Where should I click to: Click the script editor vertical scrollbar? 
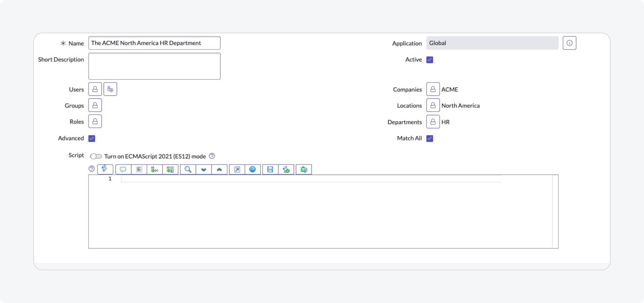[555, 212]
